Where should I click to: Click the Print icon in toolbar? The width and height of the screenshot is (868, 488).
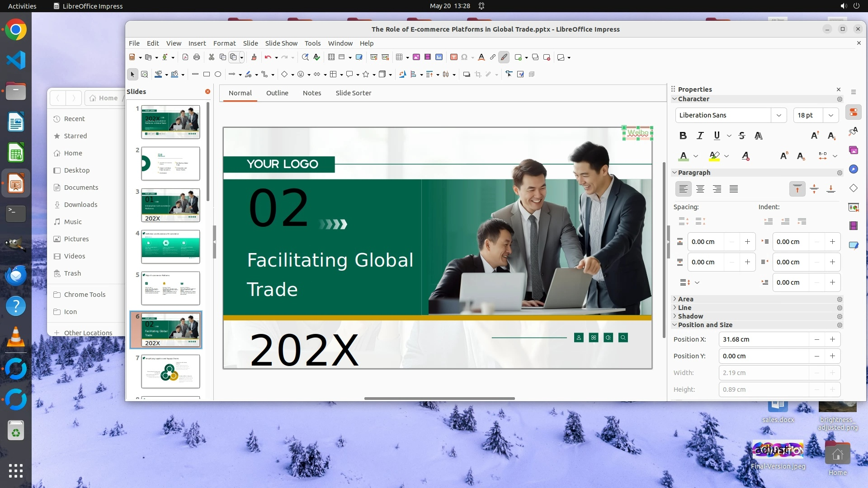pyautogui.click(x=197, y=57)
